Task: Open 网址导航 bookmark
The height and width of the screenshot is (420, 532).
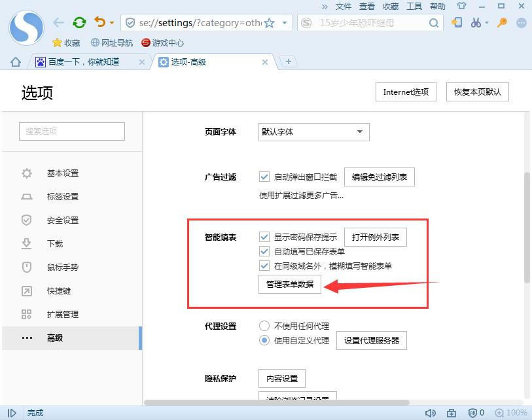Action: [x=112, y=43]
